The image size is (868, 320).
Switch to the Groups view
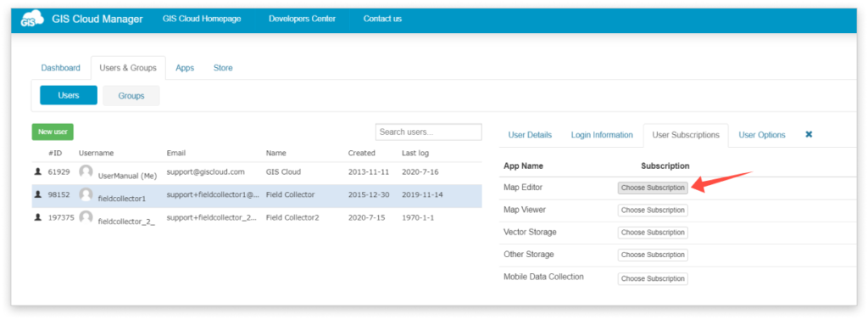131,95
